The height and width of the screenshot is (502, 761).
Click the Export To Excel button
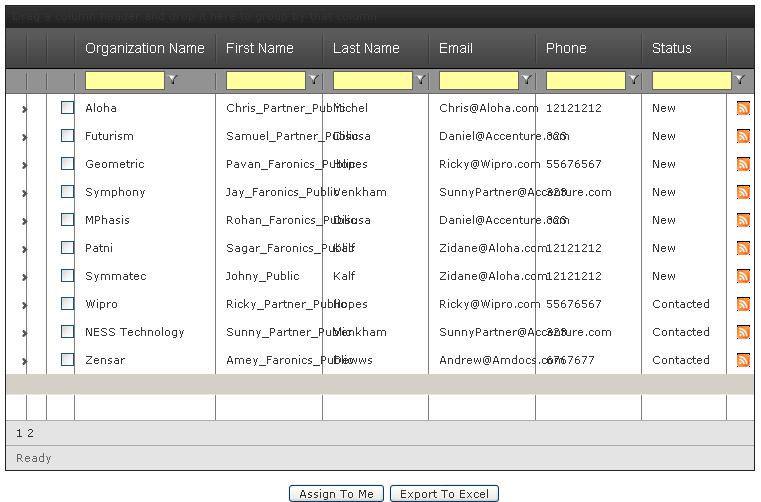point(444,494)
